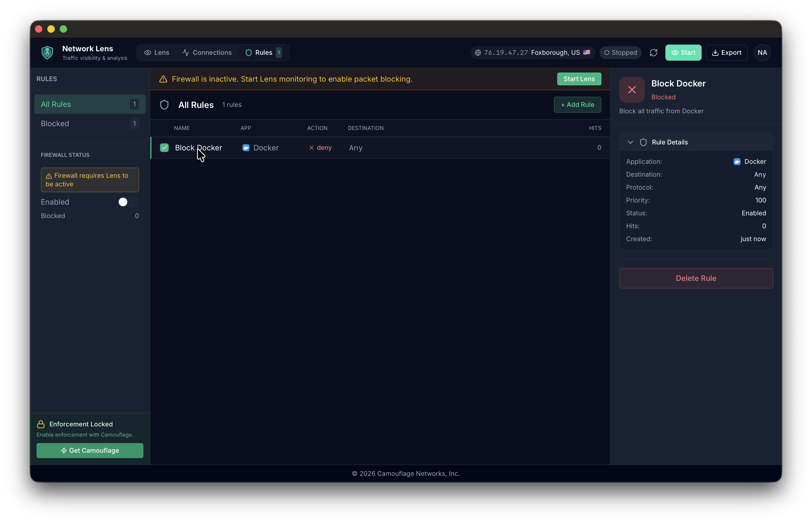The width and height of the screenshot is (812, 522).
Task: Click the red Blocked status under Block Docker title
Action: click(x=663, y=97)
